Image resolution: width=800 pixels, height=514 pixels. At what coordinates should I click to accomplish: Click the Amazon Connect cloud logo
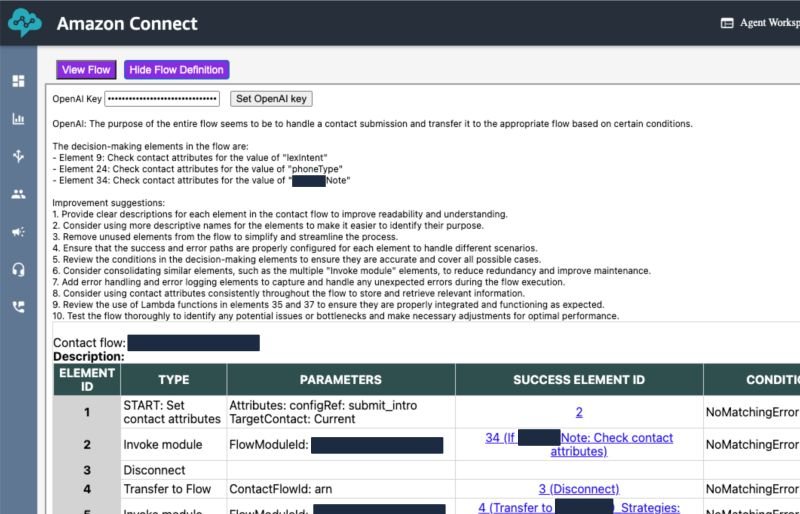tap(24, 23)
